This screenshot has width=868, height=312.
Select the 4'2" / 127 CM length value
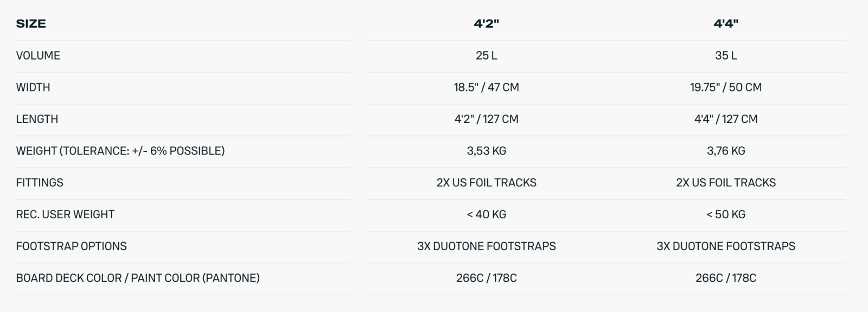click(486, 119)
